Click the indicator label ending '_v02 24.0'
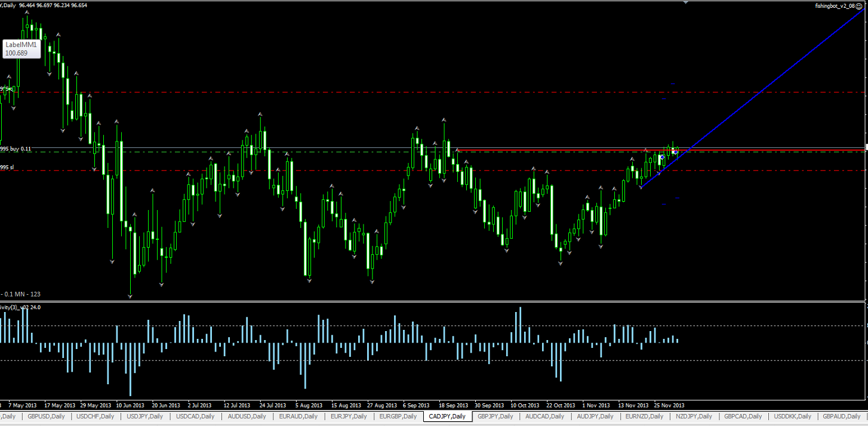868x426 pixels. (x=20, y=307)
